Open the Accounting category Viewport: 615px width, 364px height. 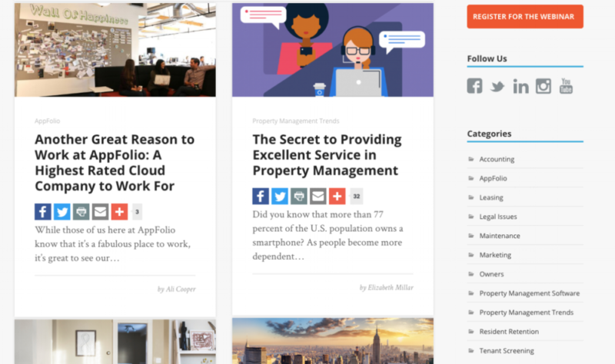[497, 159]
